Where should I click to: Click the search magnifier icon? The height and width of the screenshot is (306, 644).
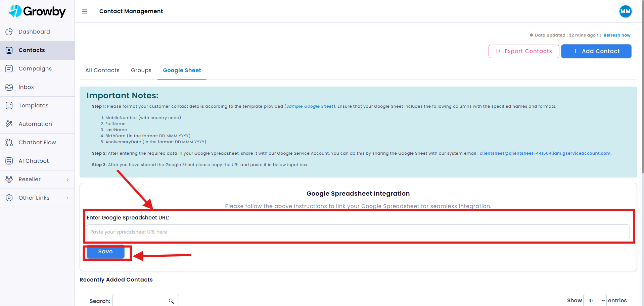171,301
